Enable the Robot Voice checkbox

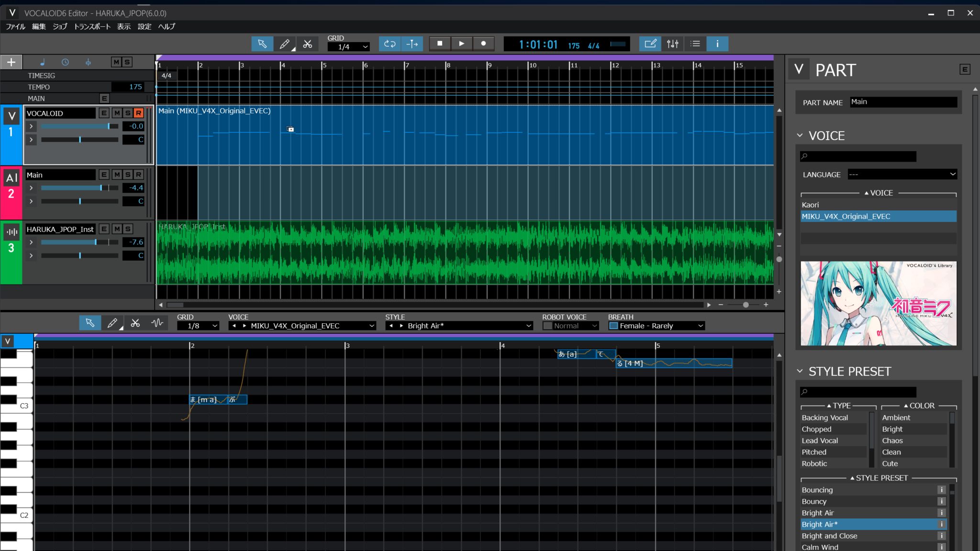(547, 326)
